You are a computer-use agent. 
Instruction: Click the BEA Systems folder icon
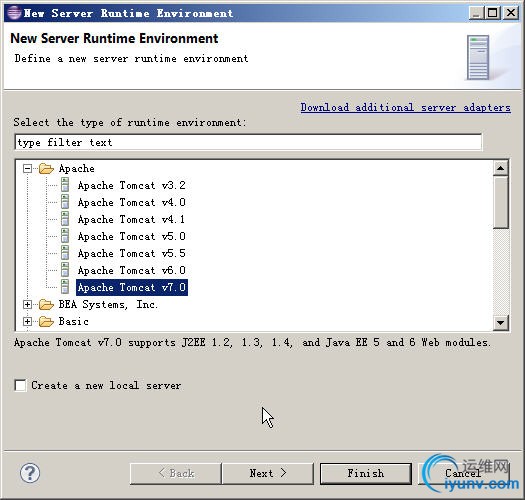point(46,304)
